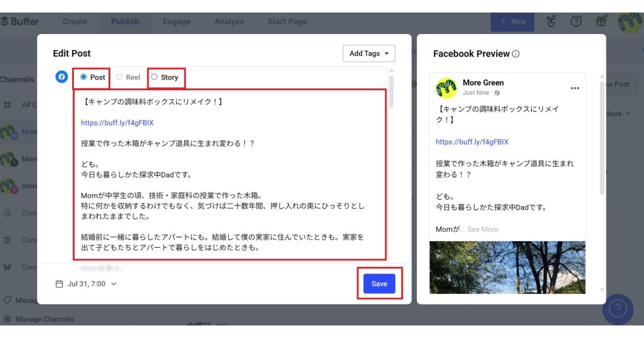Click the LinkedIn icon in sidebar
Viewport: 644px width, 338px height.
pyautogui.click(x=7, y=240)
